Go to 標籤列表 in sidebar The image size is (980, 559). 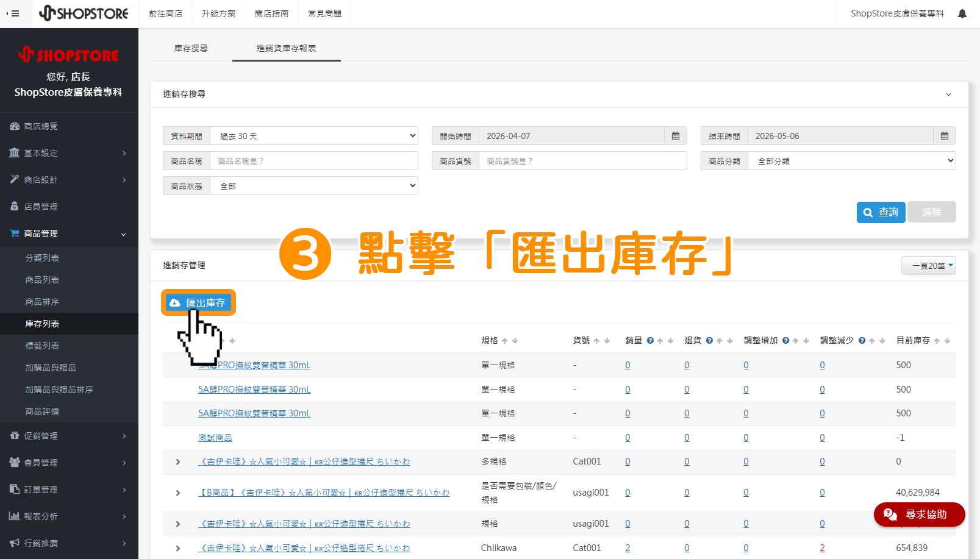69,346
